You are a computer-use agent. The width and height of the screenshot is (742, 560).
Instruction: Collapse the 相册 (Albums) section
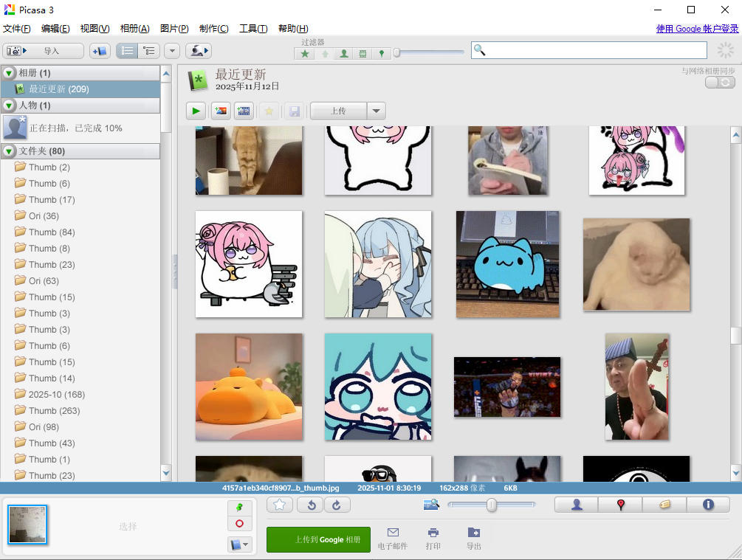7,73
